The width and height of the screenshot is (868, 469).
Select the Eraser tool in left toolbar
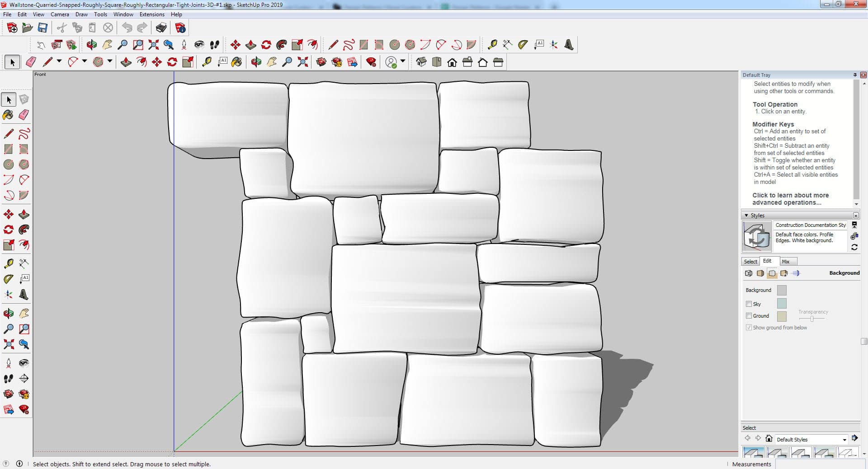[24, 115]
